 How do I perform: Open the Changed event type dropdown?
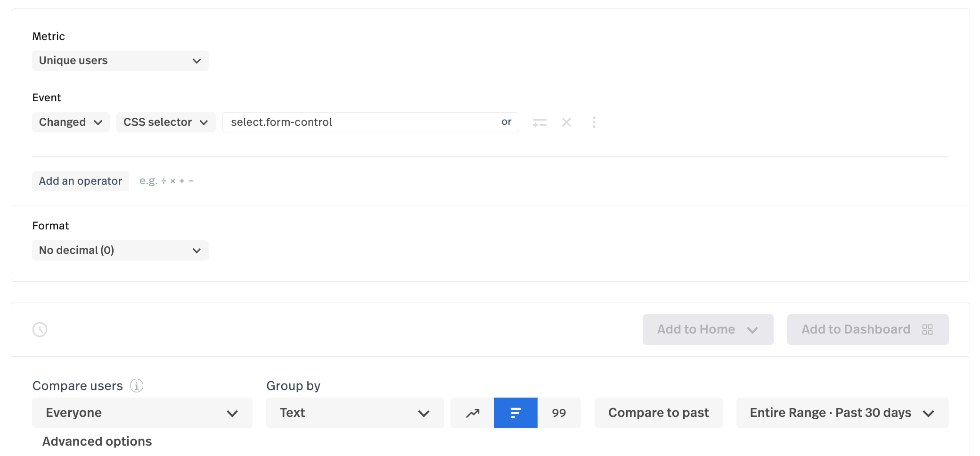point(71,122)
